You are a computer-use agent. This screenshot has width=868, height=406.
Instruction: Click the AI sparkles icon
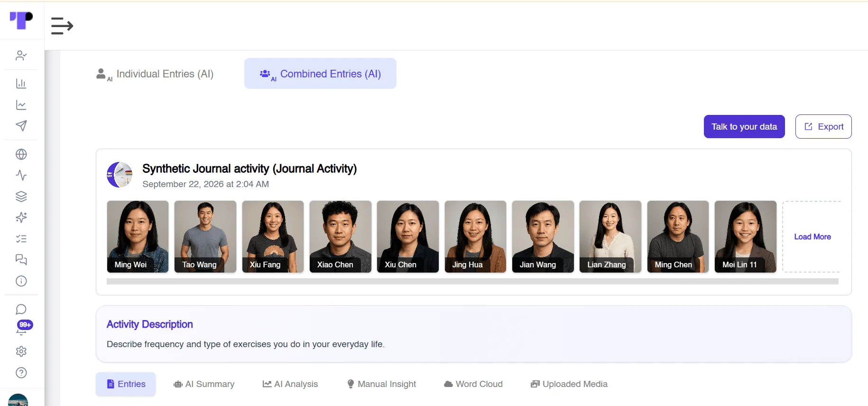click(x=21, y=217)
